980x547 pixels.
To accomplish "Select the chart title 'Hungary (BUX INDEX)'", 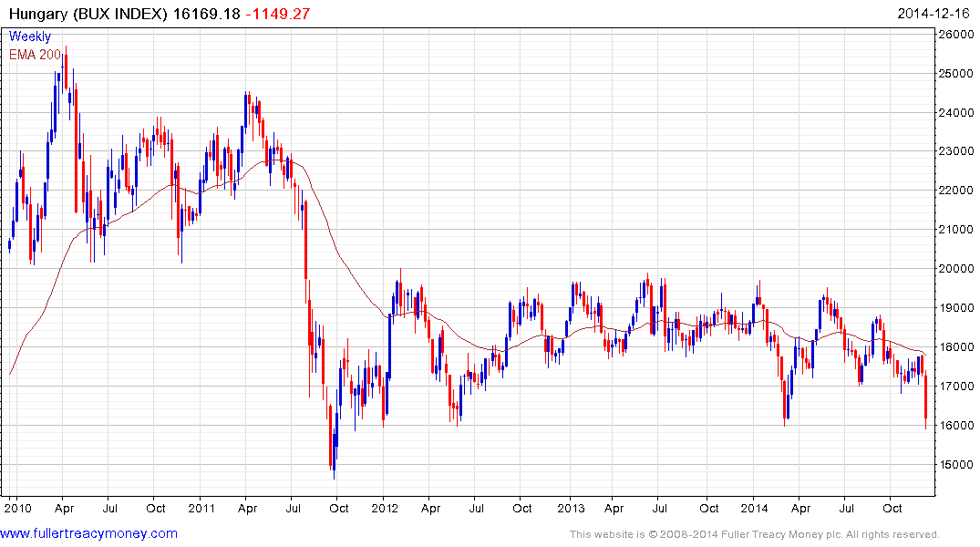I will click(88, 14).
